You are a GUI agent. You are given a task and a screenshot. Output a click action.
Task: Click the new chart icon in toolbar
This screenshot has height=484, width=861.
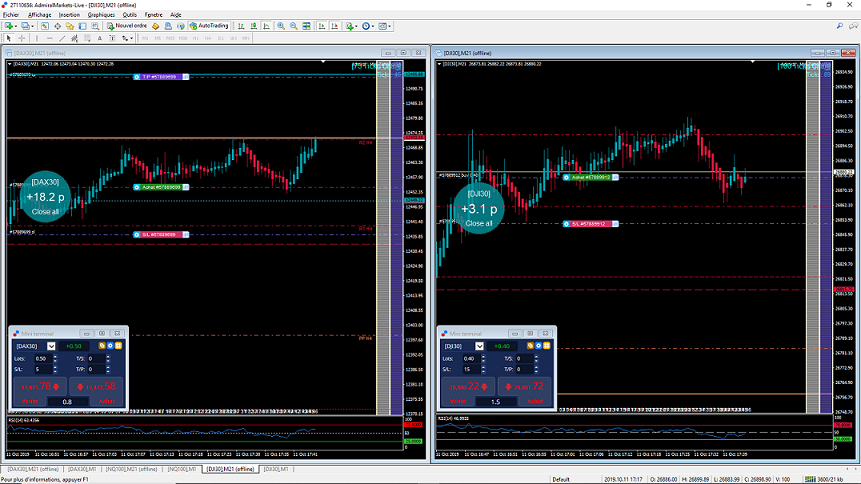pos(9,26)
